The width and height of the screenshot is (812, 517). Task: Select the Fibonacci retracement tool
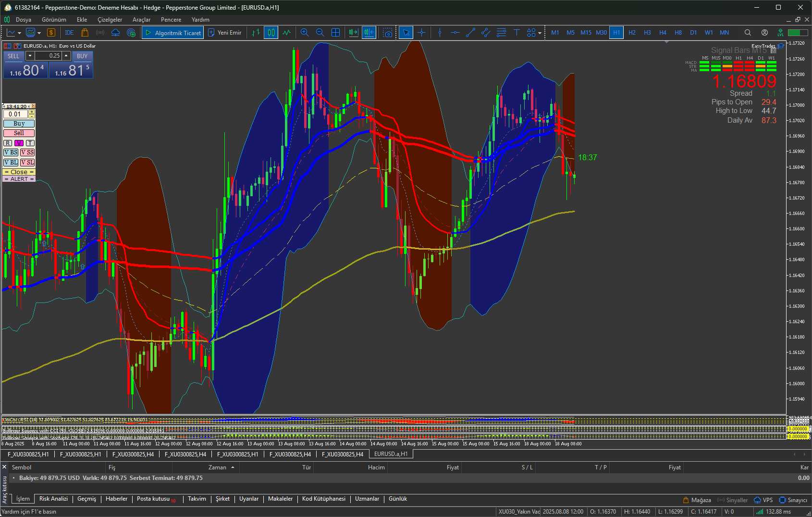(x=501, y=33)
